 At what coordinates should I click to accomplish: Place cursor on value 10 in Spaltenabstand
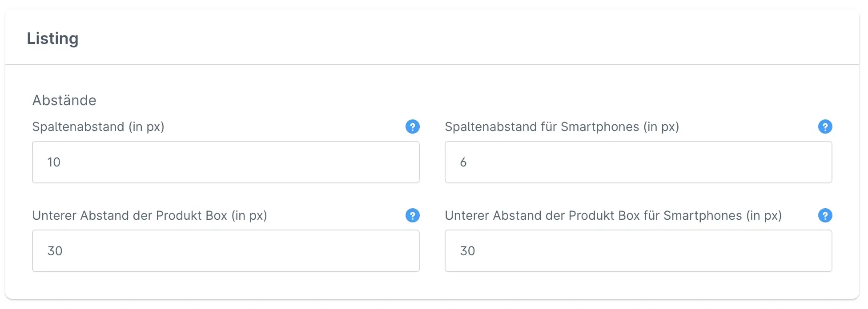[x=54, y=162]
